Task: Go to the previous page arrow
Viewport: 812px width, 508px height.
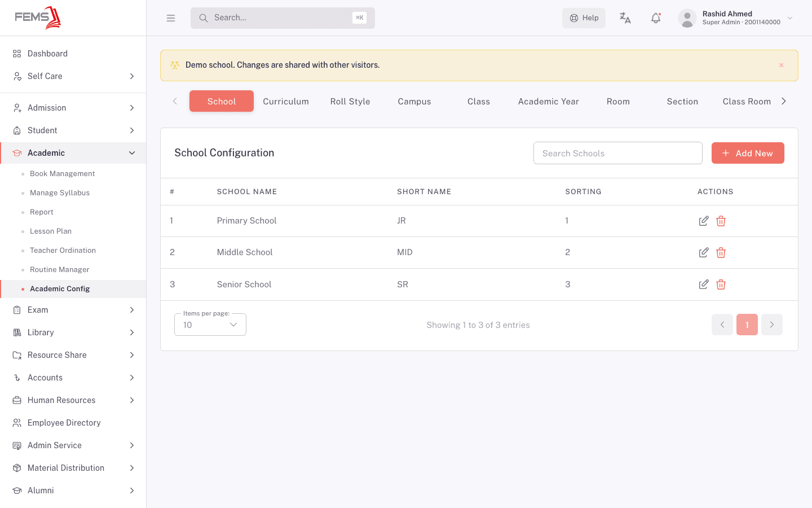Action: pos(722,325)
